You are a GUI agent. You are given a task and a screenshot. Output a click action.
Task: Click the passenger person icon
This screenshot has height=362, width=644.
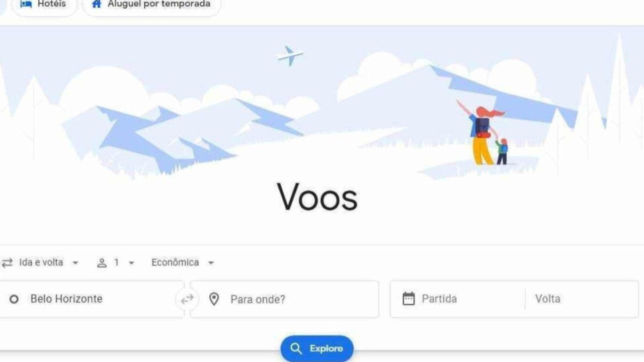tap(102, 262)
